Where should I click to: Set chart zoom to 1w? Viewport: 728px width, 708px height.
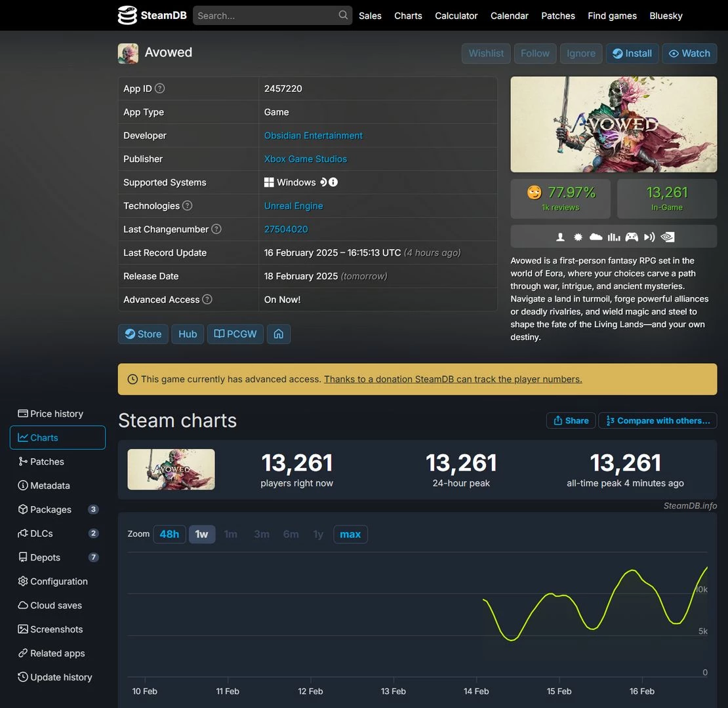pos(201,534)
